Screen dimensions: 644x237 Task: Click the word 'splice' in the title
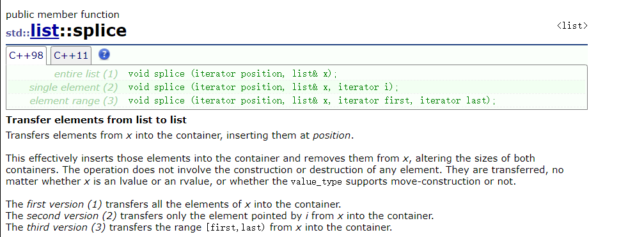pyautogui.click(x=97, y=31)
